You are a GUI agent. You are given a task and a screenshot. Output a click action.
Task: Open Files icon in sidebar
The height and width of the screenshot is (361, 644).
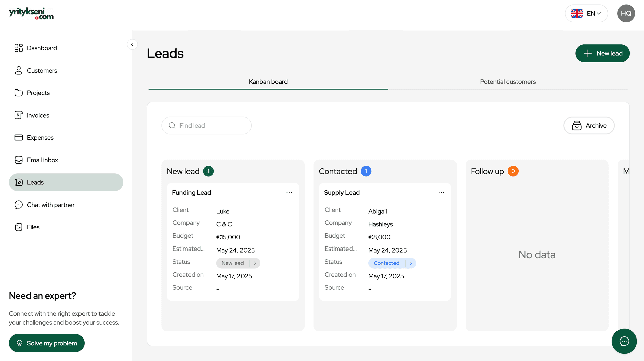coord(19,227)
